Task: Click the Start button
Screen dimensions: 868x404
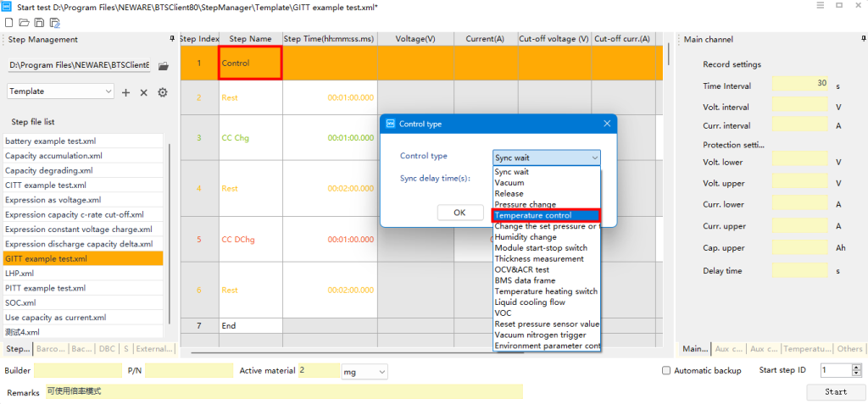Action: click(835, 392)
